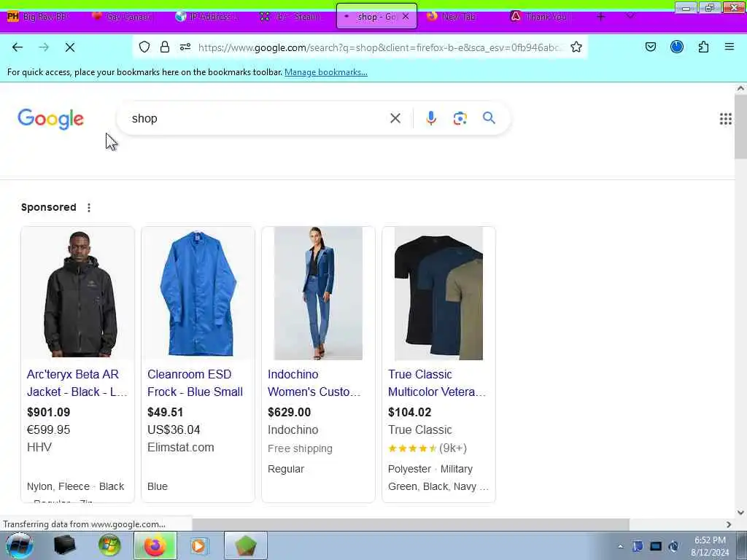The height and width of the screenshot is (560, 747).
Task: Open Indochino Women's Custom listing
Action: pos(314,384)
